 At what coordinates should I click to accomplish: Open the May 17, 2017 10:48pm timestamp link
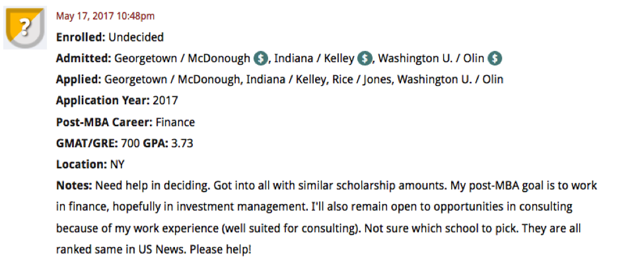[x=105, y=17]
